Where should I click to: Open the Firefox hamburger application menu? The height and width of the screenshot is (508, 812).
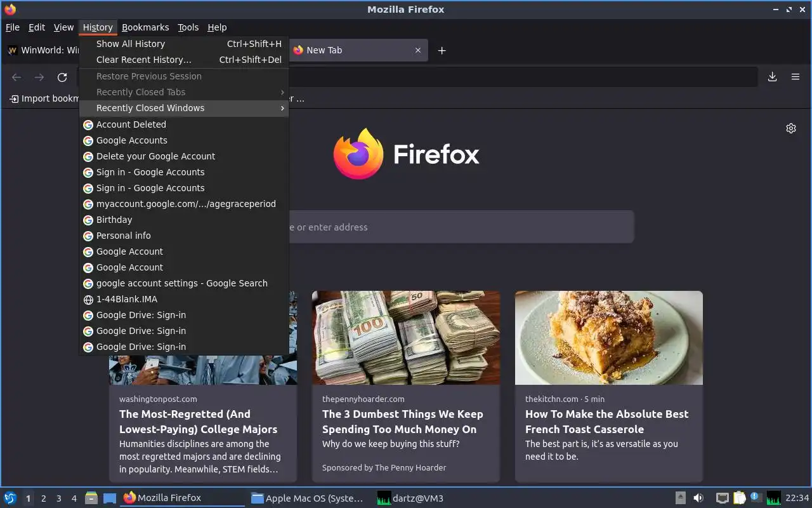click(795, 77)
